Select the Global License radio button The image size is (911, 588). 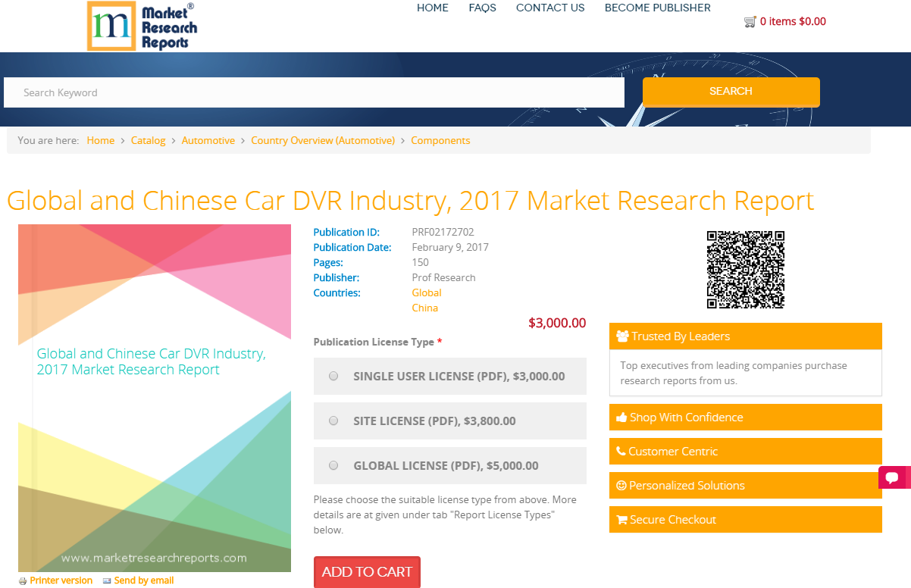pyautogui.click(x=333, y=465)
